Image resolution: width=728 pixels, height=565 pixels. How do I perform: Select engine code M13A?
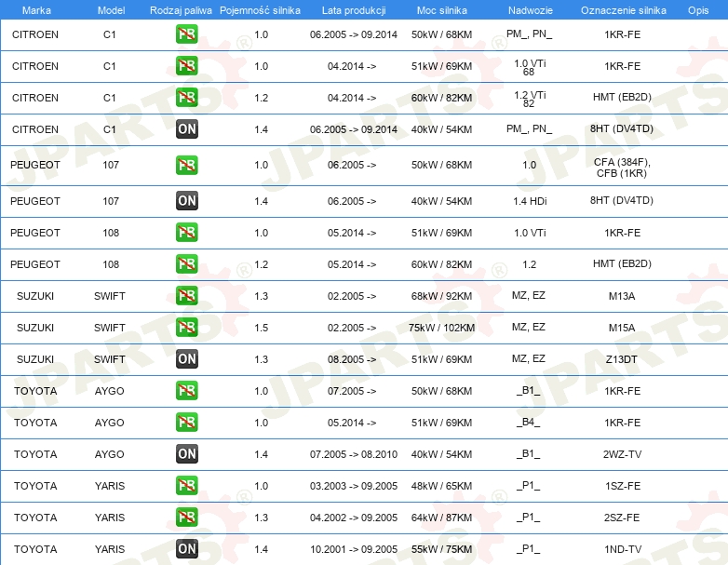pyautogui.click(x=622, y=296)
